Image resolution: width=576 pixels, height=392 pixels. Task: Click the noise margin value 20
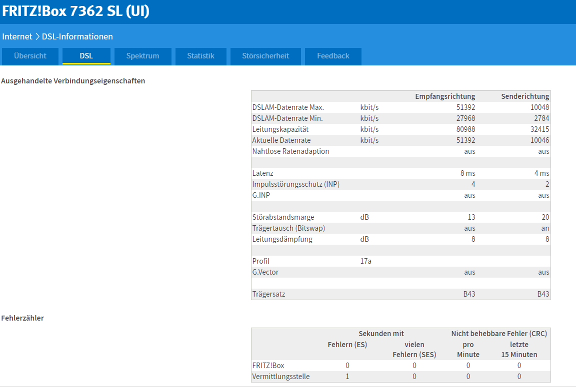pos(545,217)
